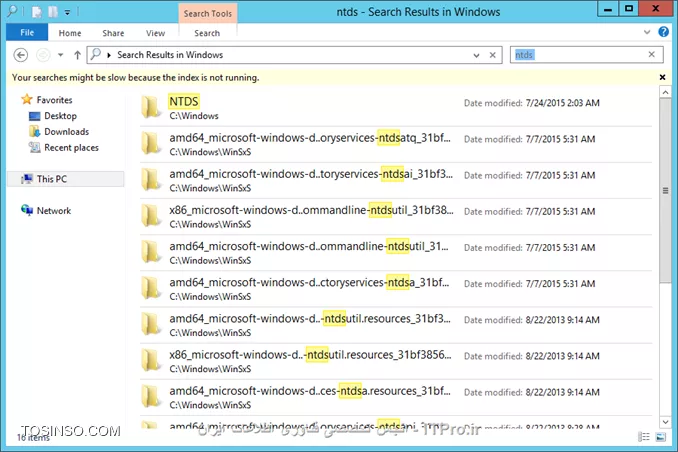Click folder icon of ntdsai result

[150, 180]
